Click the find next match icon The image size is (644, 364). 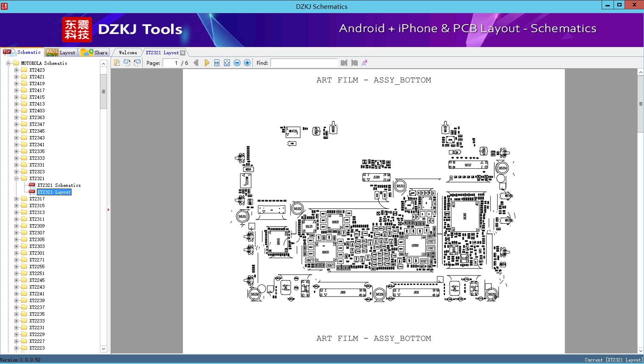click(x=354, y=63)
